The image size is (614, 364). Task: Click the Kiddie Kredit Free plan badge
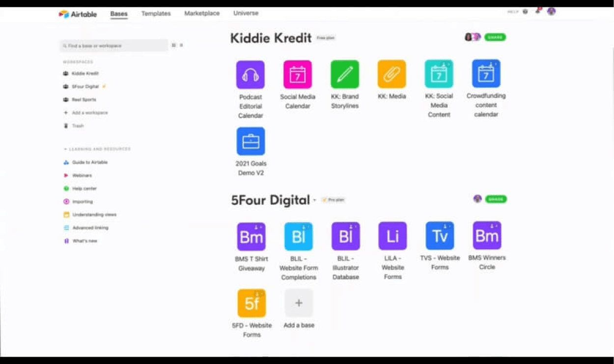pos(326,38)
